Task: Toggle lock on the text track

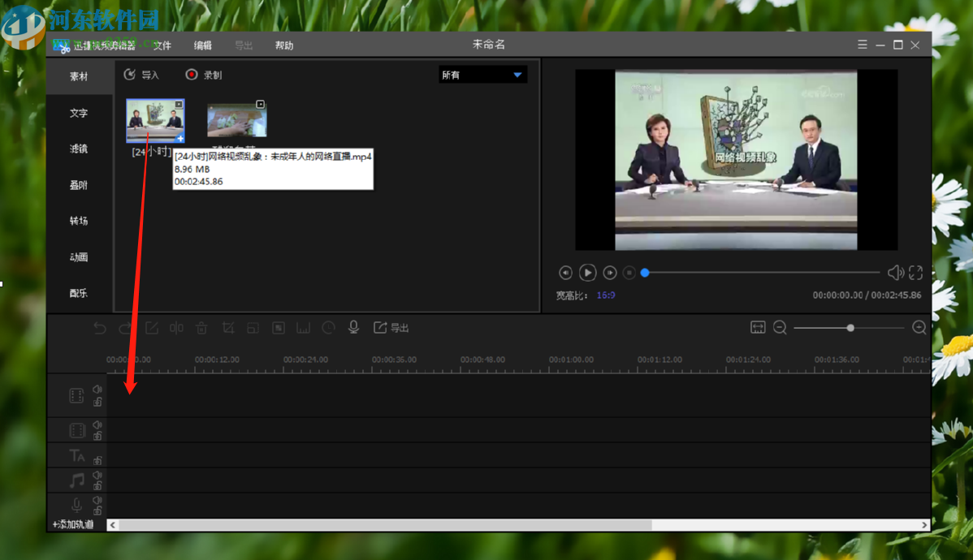Action: 97,461
